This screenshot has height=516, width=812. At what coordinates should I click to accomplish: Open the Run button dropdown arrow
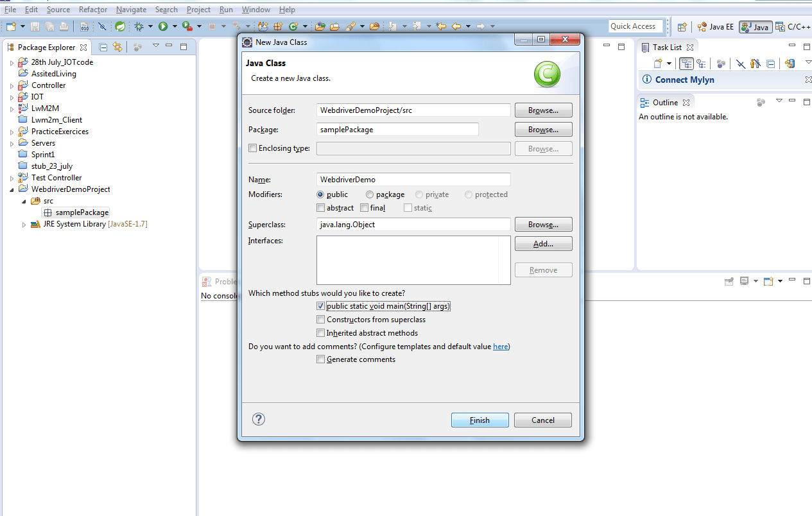(174, 26)
